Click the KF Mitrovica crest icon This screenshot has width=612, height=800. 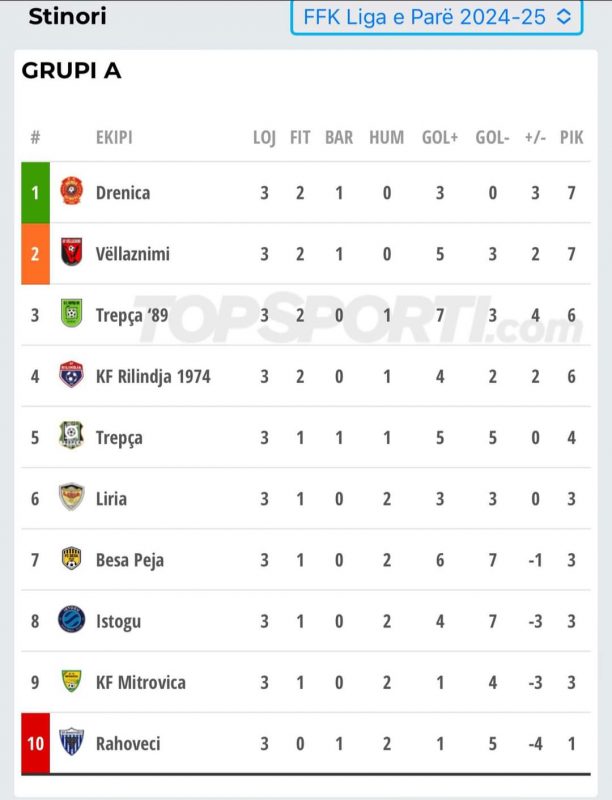[x=71, y=681]
